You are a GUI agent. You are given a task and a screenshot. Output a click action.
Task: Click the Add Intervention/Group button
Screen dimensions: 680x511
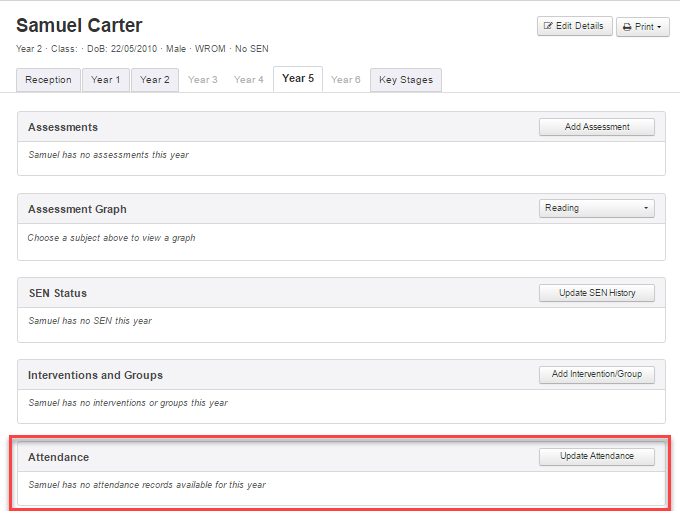point(597,374)
